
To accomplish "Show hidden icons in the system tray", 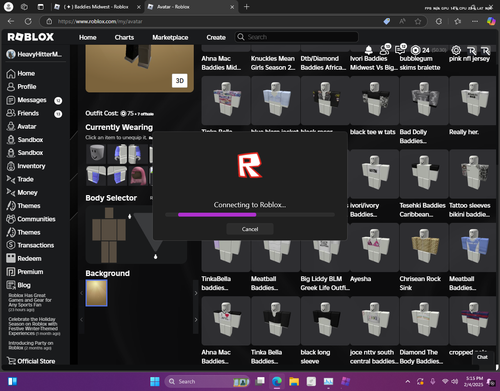I will (x=407, y=381).
